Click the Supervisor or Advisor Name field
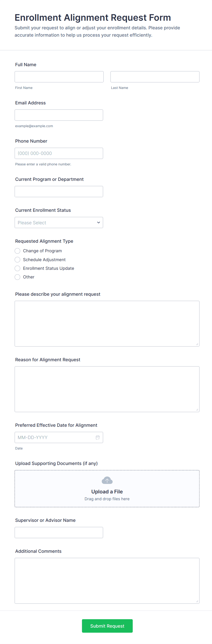This screenshot has width=212, height=644. 59,533
